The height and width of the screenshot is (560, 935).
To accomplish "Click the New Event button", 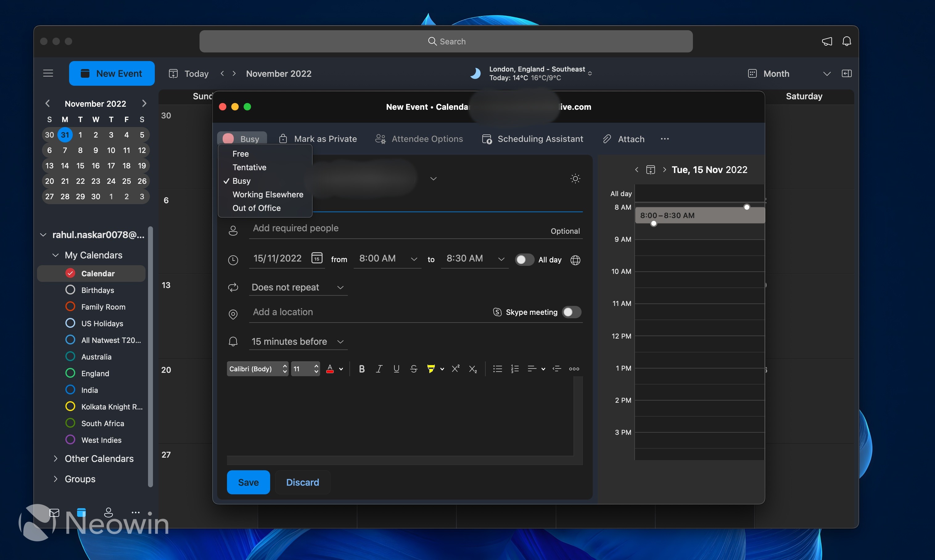I will point(112,73).
